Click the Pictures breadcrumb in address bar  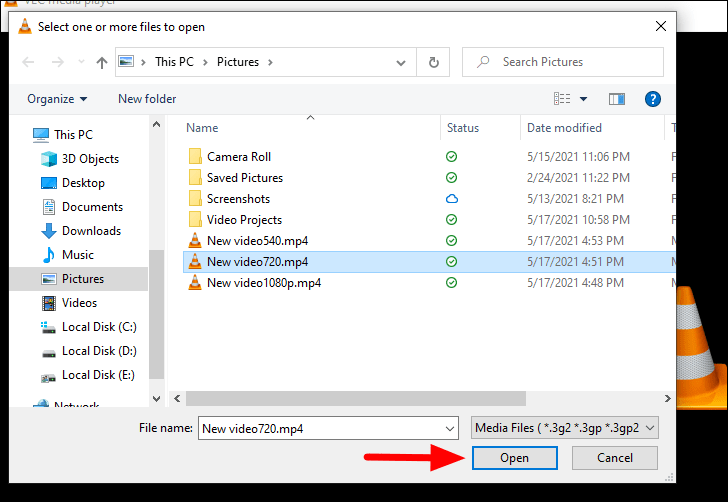coord(238,62)
